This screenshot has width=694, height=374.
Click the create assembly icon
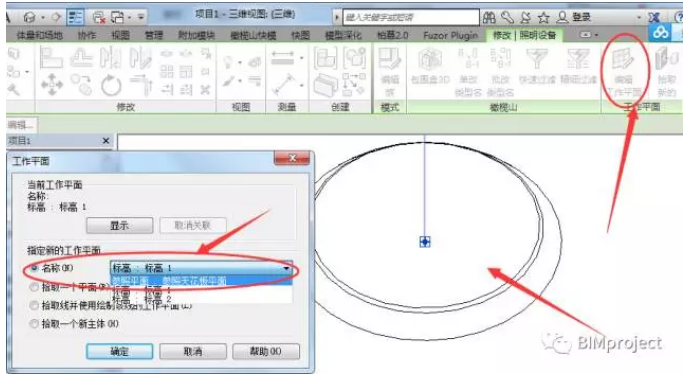pyautogui.click(x=325, y=58)
